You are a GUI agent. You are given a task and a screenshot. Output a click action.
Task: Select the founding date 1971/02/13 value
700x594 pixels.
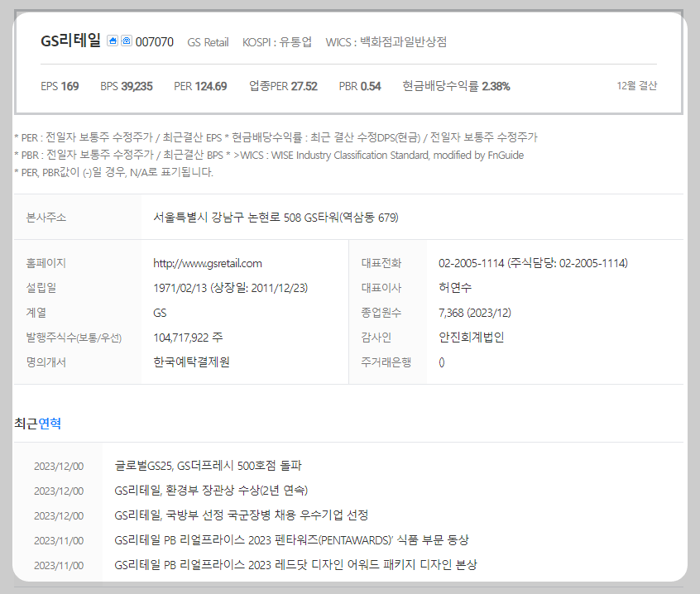click(x=230, y=288)
